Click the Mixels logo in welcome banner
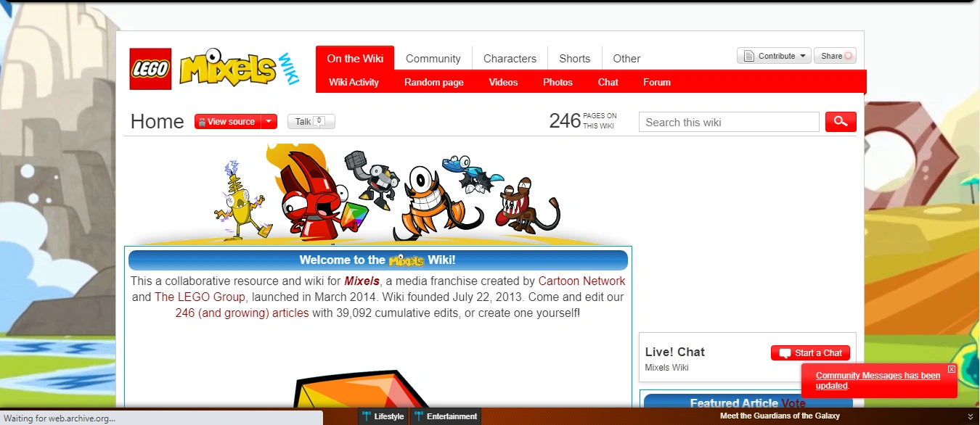This screenshot has width=980, height=425. click(407, 260)
